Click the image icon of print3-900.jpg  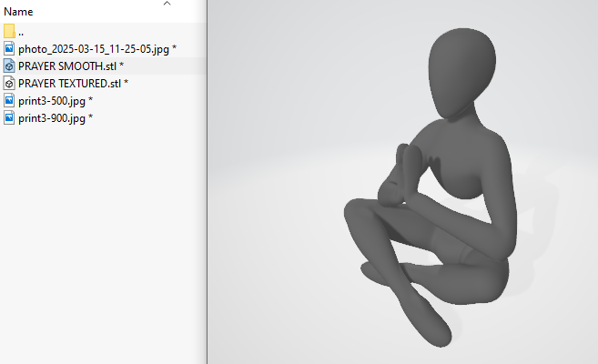coord(9,117)
